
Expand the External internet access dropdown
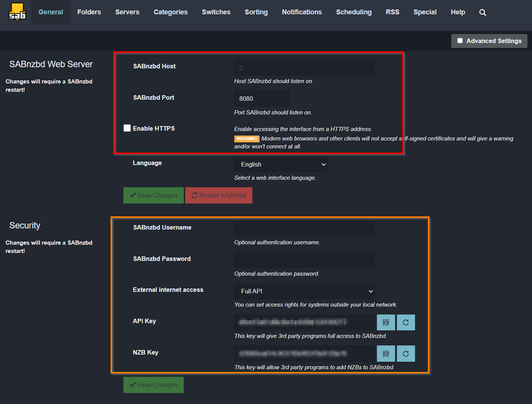tap(304, 291)
